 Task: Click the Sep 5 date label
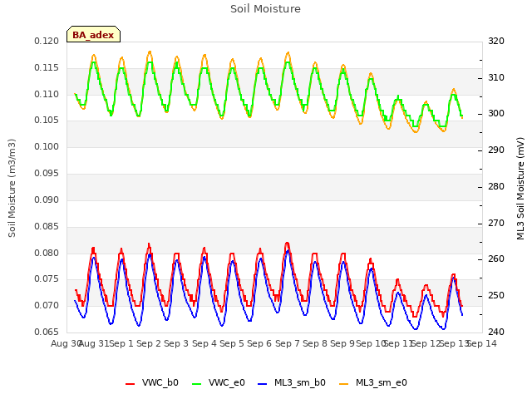pyautogui.click(x=232, y=343)
